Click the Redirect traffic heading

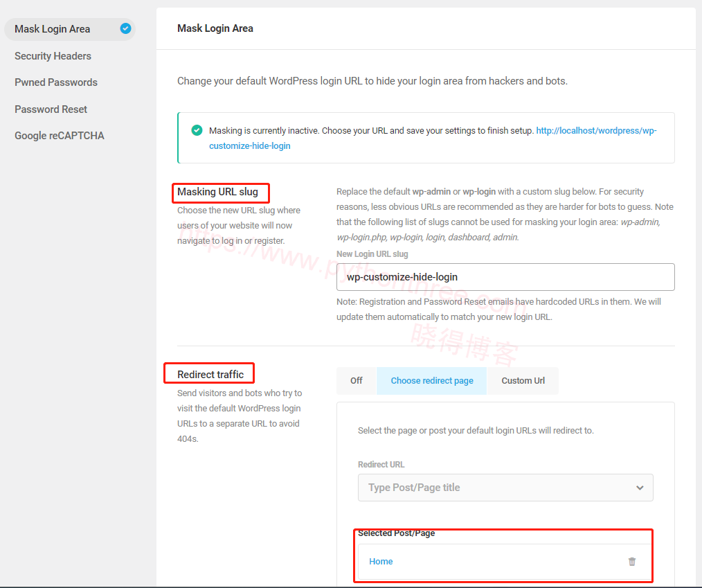(210, 375)
